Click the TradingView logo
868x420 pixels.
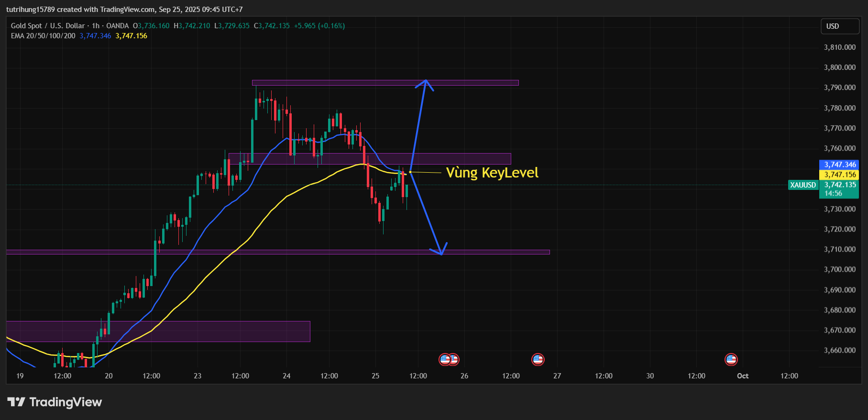[x=55, y=402]
